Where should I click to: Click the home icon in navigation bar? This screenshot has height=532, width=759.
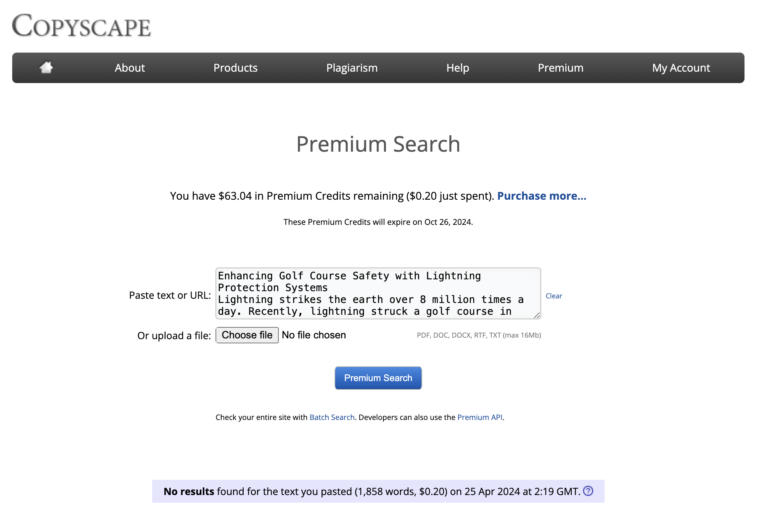pyautogui.click(x=46, y=67)
